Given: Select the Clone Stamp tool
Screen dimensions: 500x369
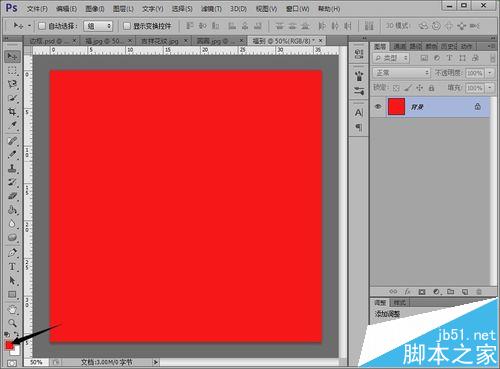Looking at the screenshot, I should coord(12,168).
